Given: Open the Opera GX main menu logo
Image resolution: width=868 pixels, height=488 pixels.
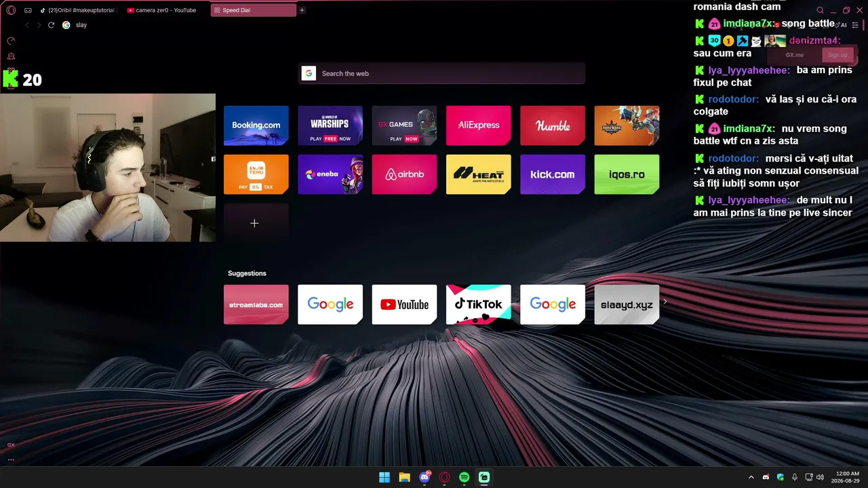Looking at the screenshot, I should click(x=11, y=10).
